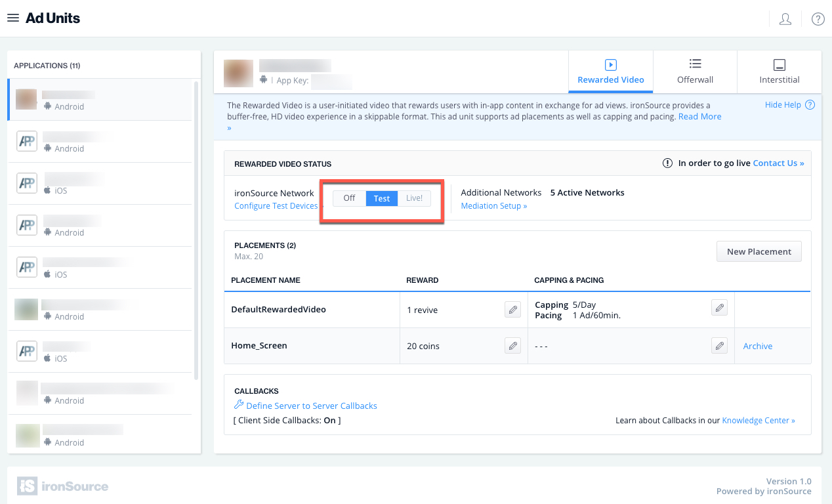Click the PLACEMENT NAME column header

click(266, 280)
